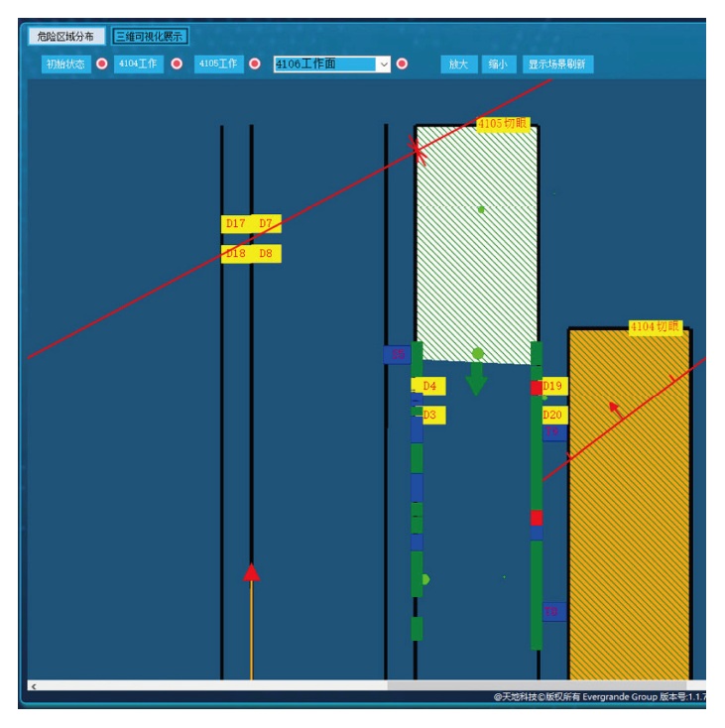Click the green downward arrow marker
The image size is (725, 728).
(x=476, y=378)
